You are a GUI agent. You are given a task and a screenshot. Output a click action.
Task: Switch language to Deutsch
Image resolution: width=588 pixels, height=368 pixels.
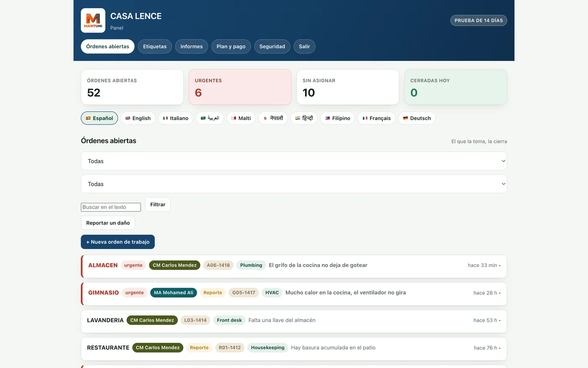tap(417, 118)
